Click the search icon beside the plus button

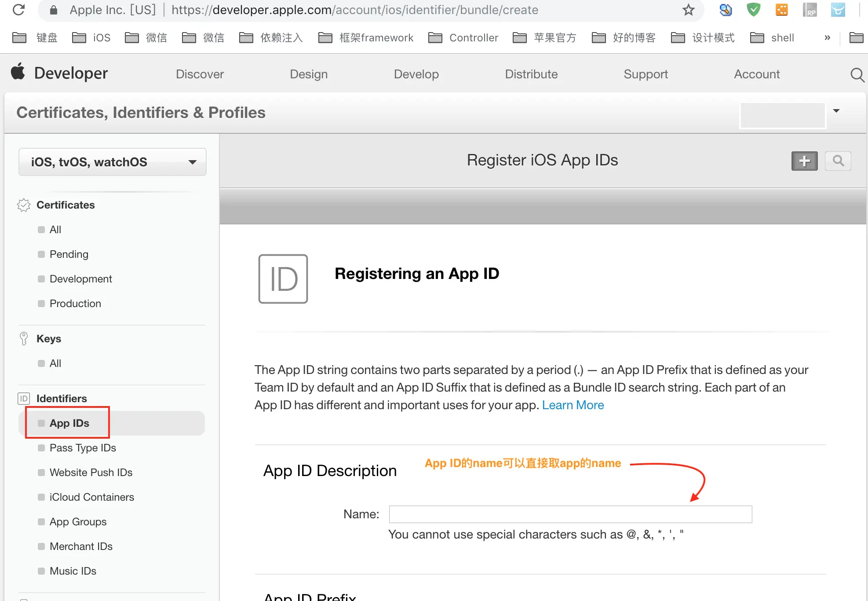[x=838, y=161]
